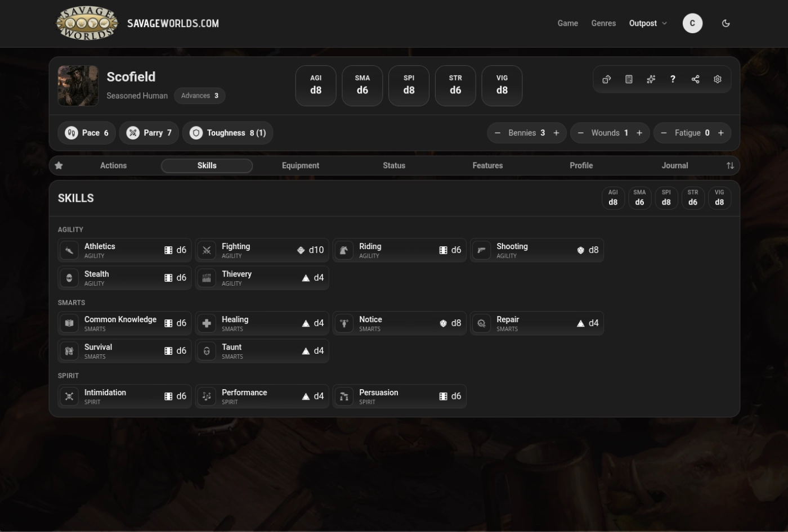
Task: Click the Fighting crossed swords icon
Action: [207, 250]
